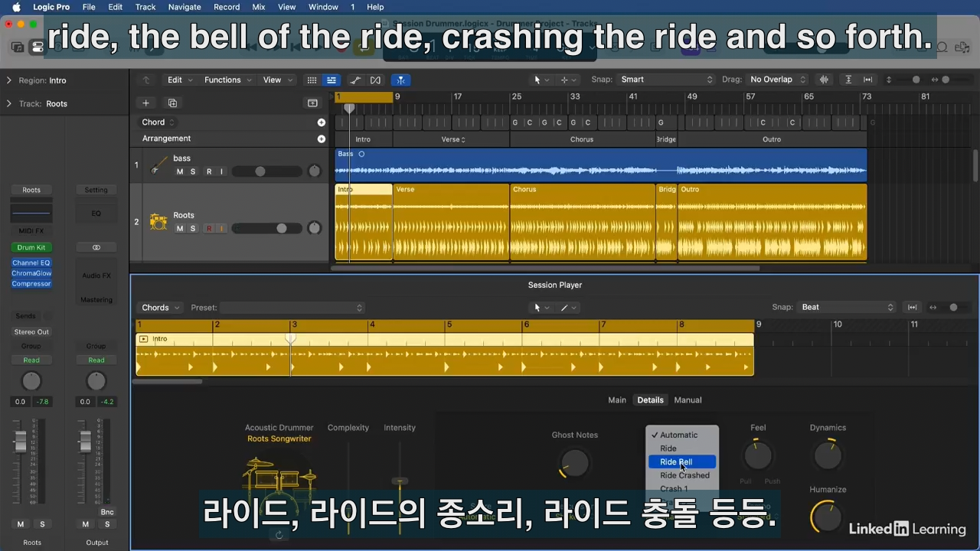Open the Chord global track popup
This screenshot has width=980, height=551.
[x=158, y=122]
